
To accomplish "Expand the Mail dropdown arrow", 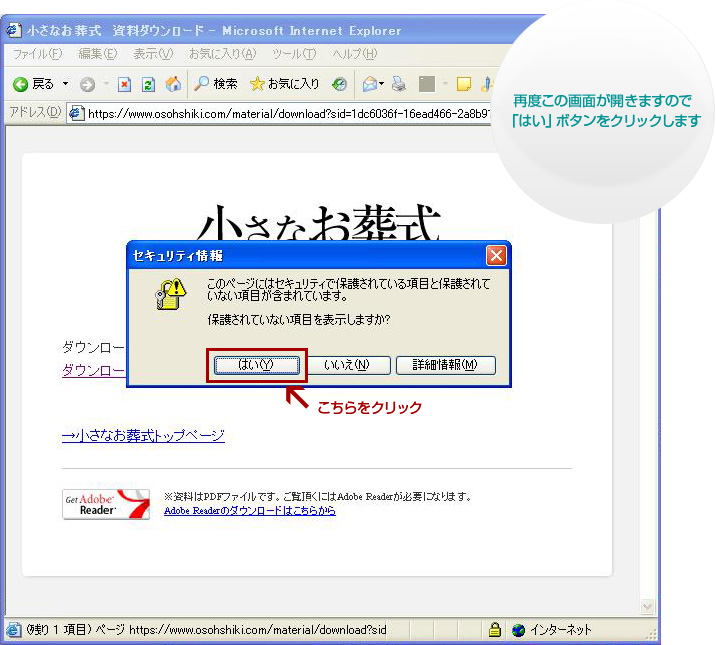I will pyautogui.click(x=382, y=84).
